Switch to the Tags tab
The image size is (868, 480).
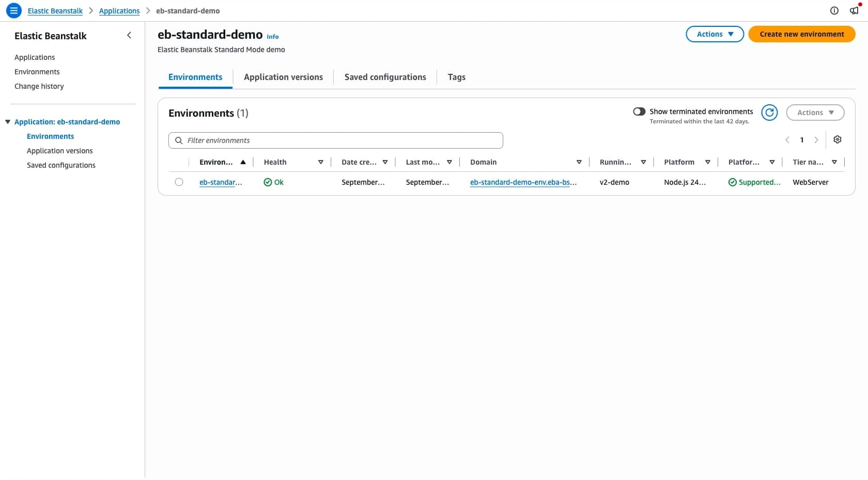click(x=456, y=77)
